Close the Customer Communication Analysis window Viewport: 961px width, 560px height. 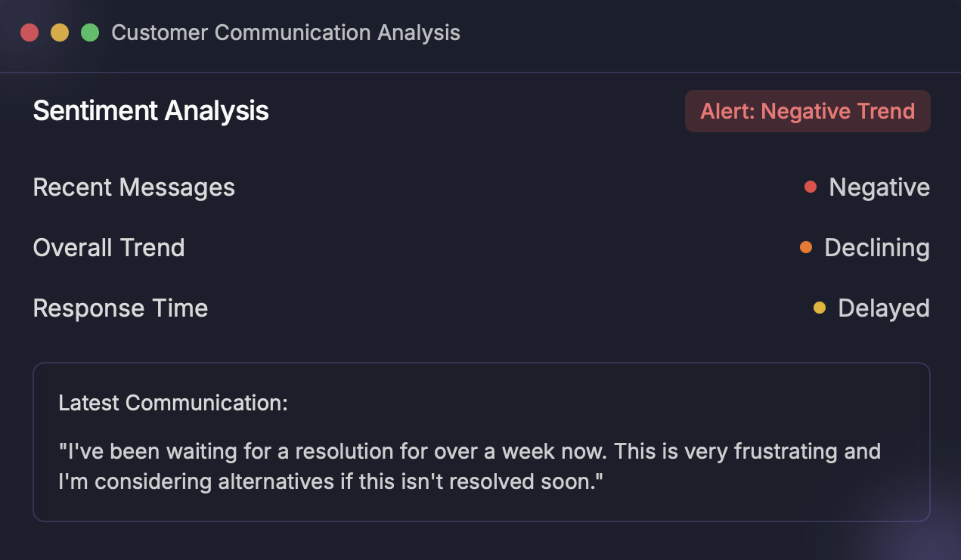tap(29, 32)
